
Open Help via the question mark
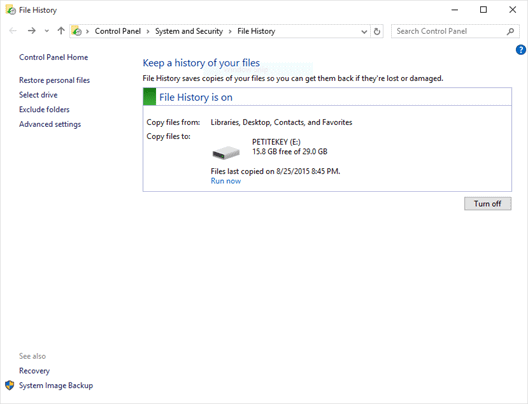[x=521, y=50]
